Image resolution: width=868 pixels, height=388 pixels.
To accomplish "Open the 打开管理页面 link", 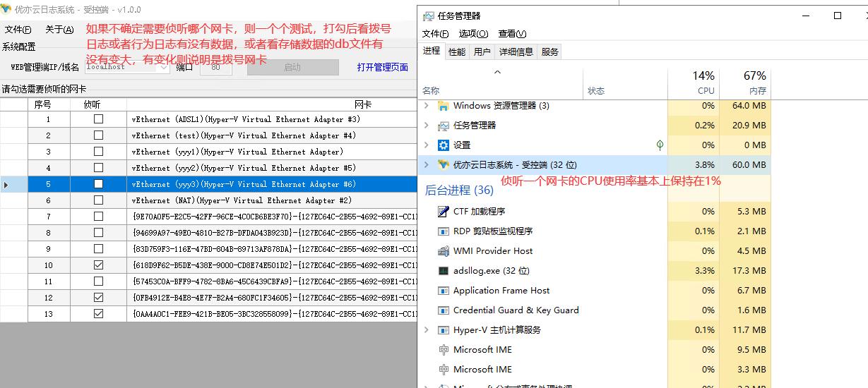I will [x=383, y=68].
